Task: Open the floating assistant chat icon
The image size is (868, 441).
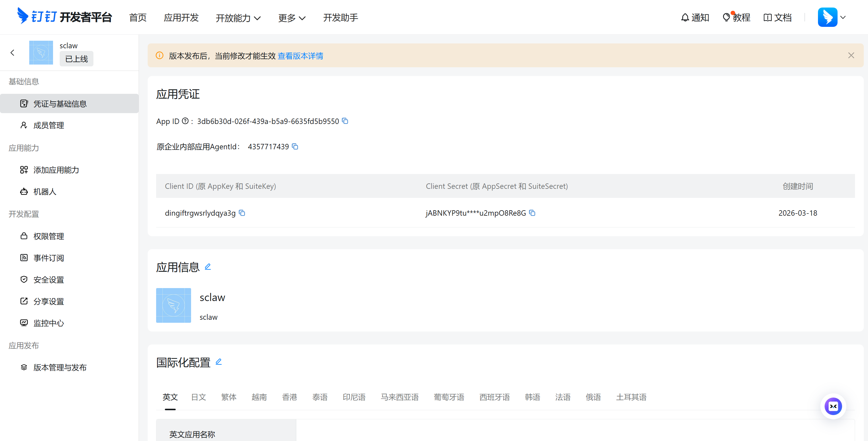Action: (x=833, y=406)
